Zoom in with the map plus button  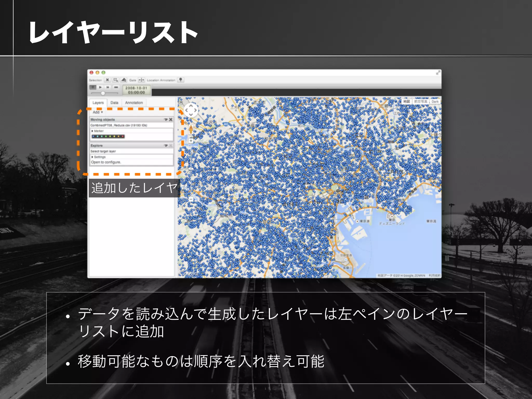(x=191, y=141)
